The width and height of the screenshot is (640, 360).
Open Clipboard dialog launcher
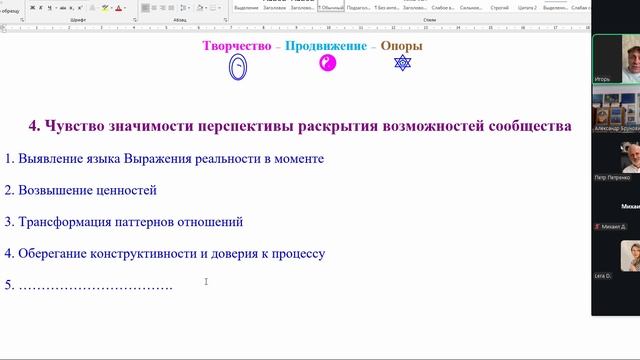coord(22,20)
